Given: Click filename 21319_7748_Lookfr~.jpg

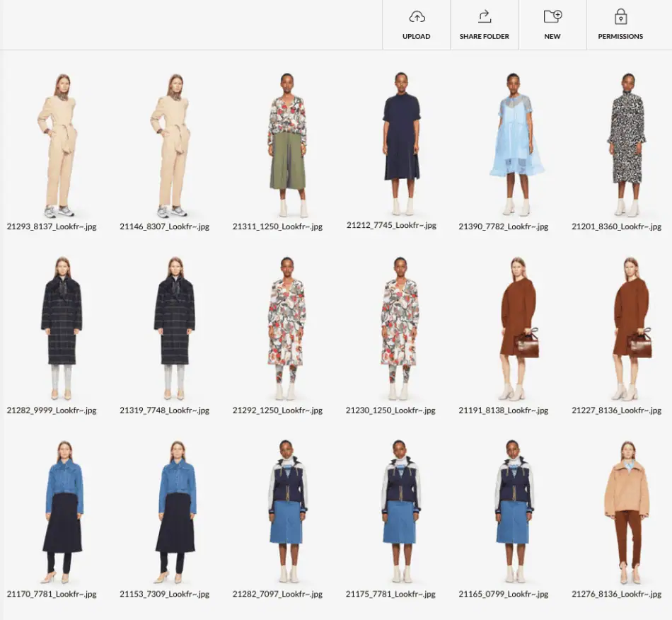Looking at the screenshot, I should 165,411.
